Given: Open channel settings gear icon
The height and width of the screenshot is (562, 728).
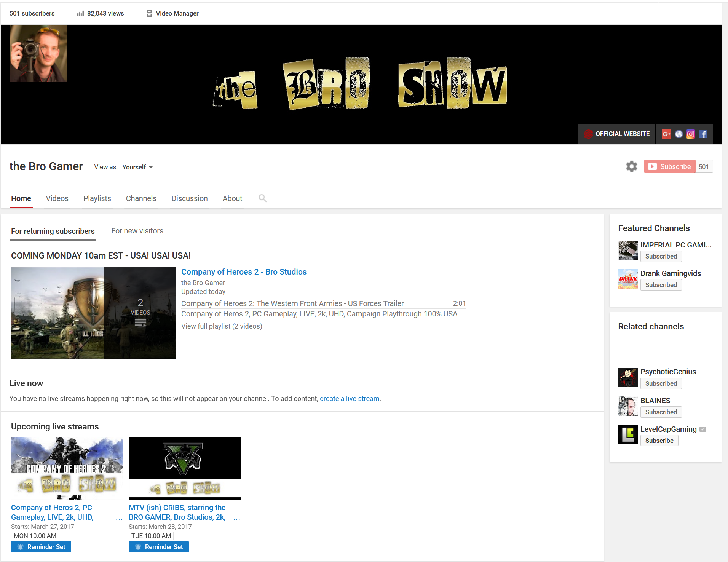Looking at the screenshot, I should tap(631, 166).
